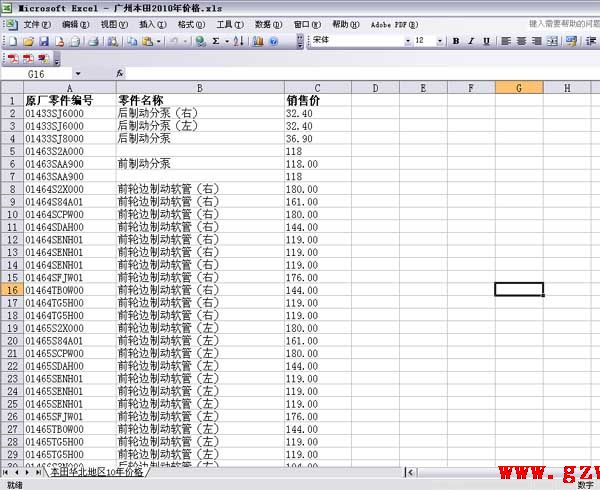Screen dimensions: 600x490
Task: Open the 格式(O) menu
Action: tap(191, 24)
